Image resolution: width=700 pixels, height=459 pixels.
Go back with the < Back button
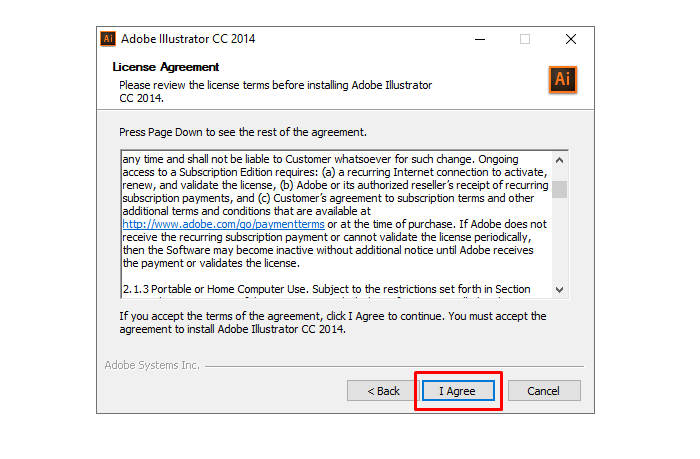pyautogui.click(x=383, y=390)
